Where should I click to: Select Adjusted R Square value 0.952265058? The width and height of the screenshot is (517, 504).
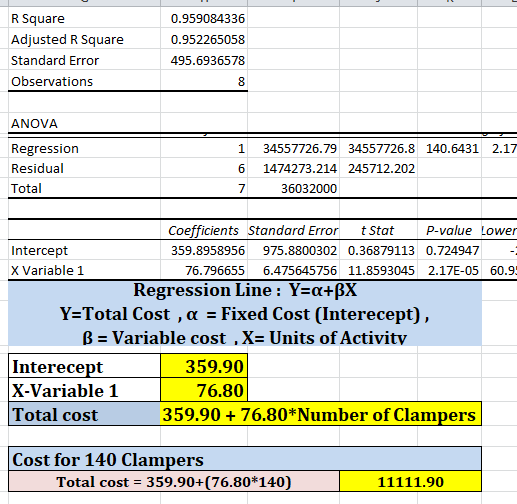[x=208, y=40]
